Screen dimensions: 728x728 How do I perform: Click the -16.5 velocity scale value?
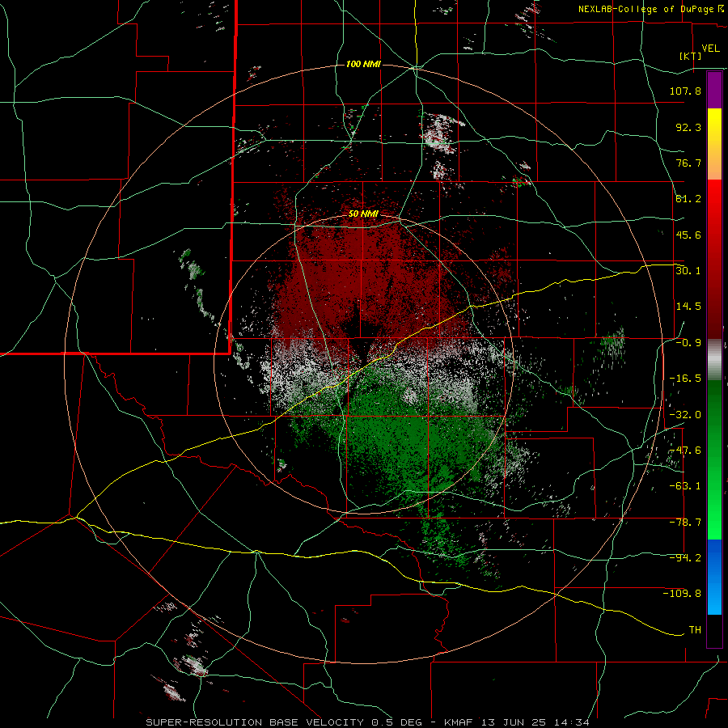[x=685, y=378]
